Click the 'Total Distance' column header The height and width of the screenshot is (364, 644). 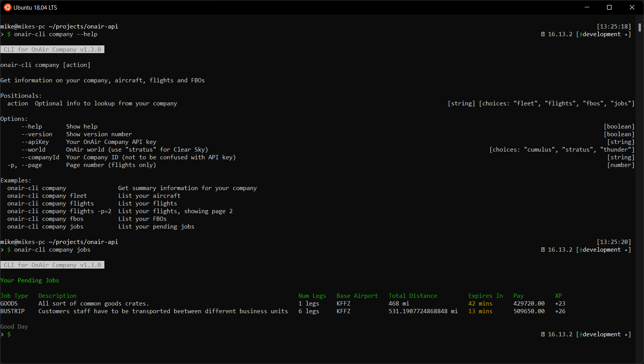(x=413, y=296)
